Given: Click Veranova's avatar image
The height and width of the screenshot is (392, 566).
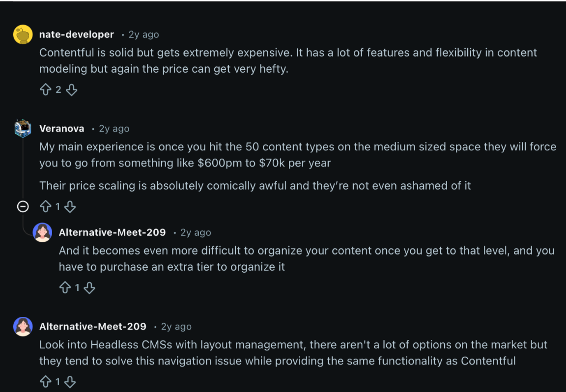Looking at the screenshot, I should click(23, 129).
